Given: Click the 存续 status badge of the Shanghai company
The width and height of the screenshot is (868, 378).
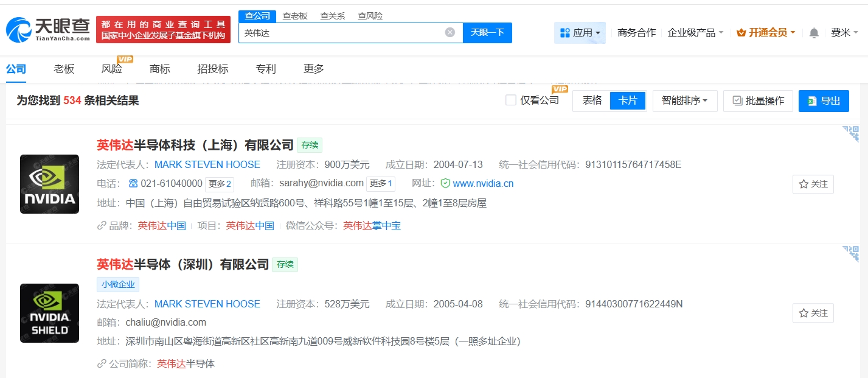Looking at the screenshot, I should point(310,145).
